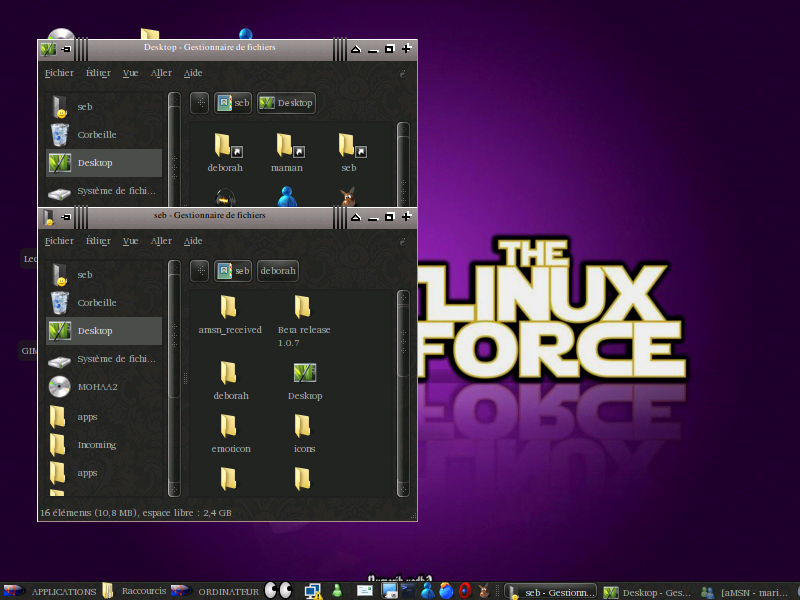Image resolution: width=800 pixels, height=600 pixels.
Task: Launch terminal icon in bottom panel
Action: 408,591
